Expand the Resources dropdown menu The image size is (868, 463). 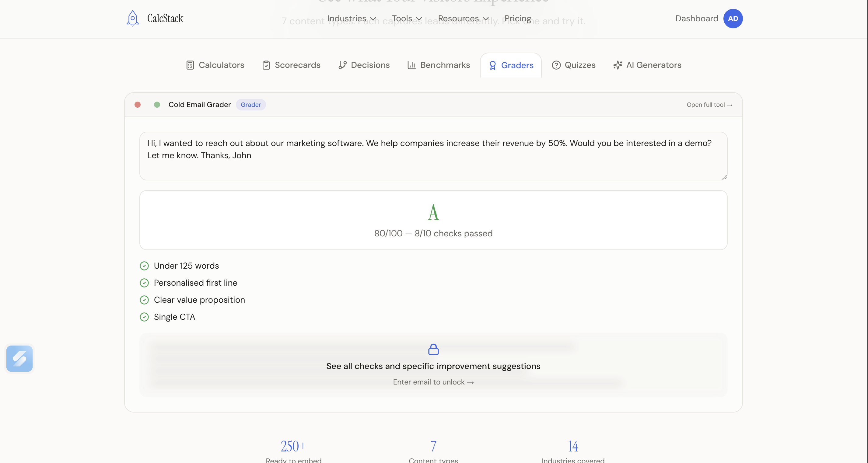(x=463, y=19)
